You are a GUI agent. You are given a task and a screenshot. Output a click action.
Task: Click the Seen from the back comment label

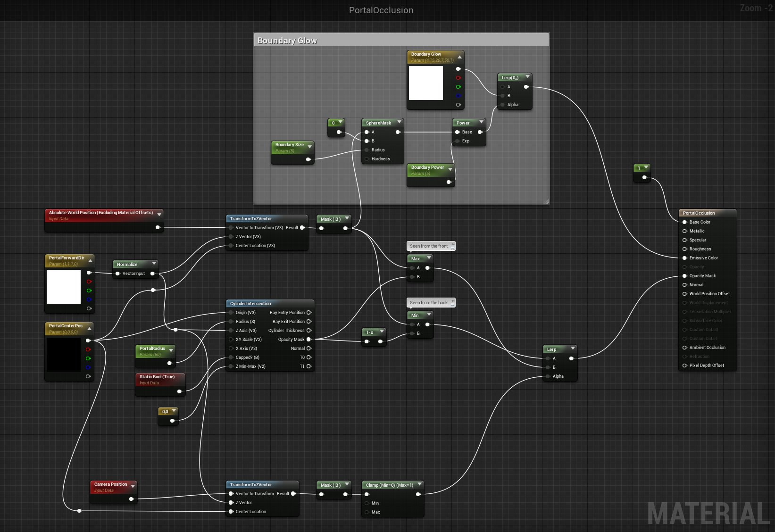tap(428, 302)
